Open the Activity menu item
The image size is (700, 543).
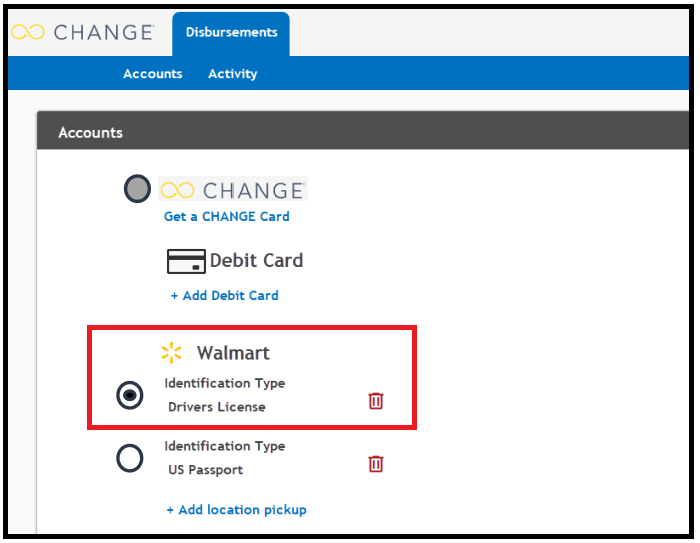233,74
